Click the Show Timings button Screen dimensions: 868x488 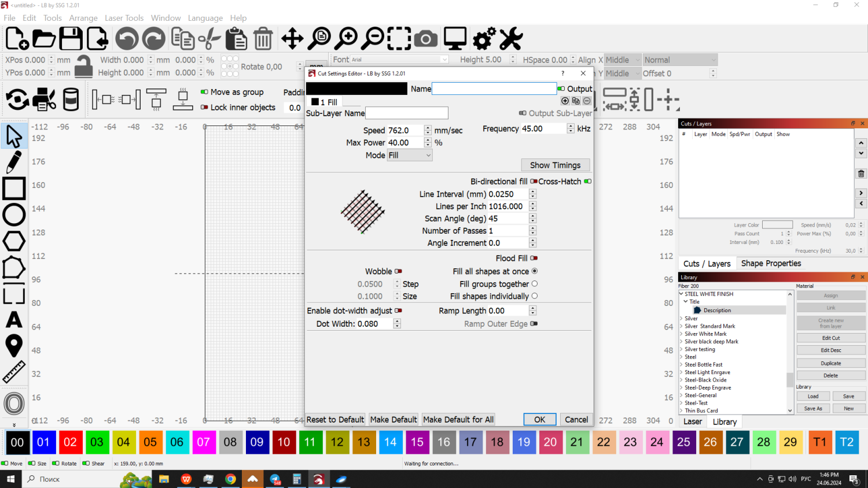[x=555, y=165]
